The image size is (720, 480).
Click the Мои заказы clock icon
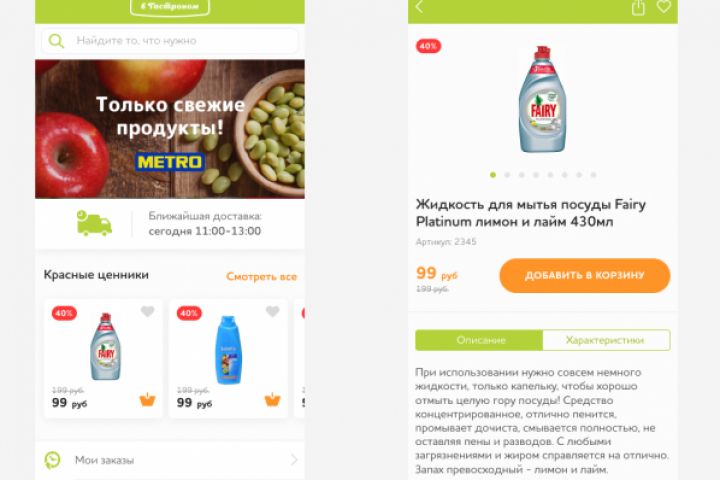(52, 460)
